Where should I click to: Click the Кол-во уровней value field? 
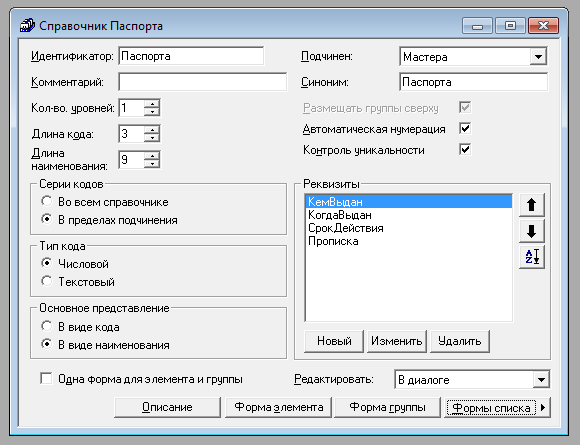point(132,108)
